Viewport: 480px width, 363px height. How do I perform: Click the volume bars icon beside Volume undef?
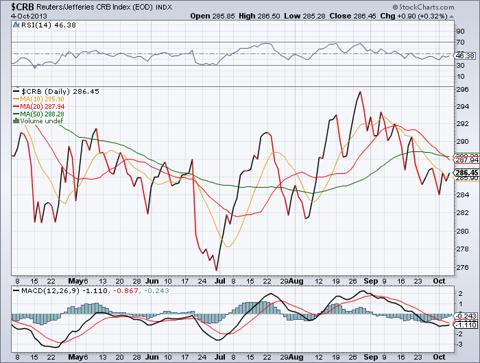pos(16,121)
